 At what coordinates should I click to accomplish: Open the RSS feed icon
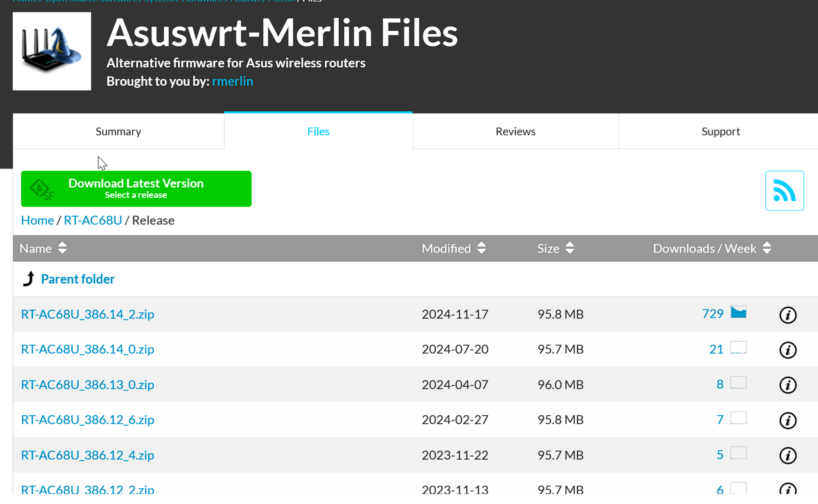[x=784, y=190]
